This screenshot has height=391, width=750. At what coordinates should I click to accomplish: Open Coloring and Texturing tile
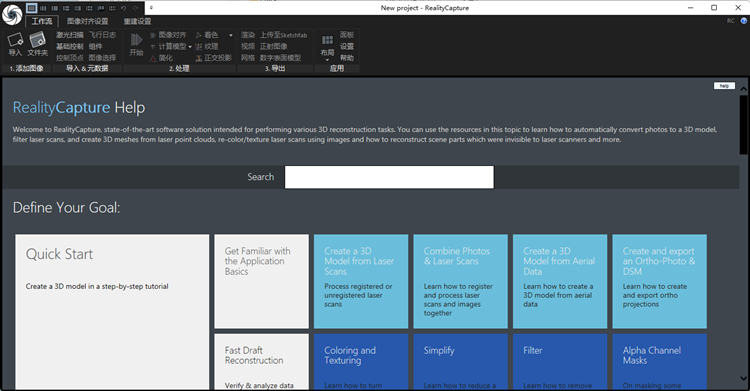(x=361, y=362)
